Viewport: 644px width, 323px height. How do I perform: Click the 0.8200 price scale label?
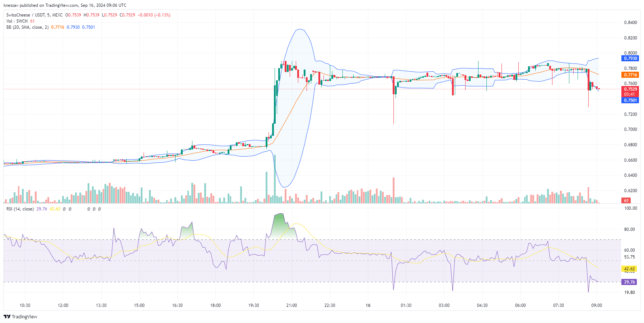pos(630,38)
